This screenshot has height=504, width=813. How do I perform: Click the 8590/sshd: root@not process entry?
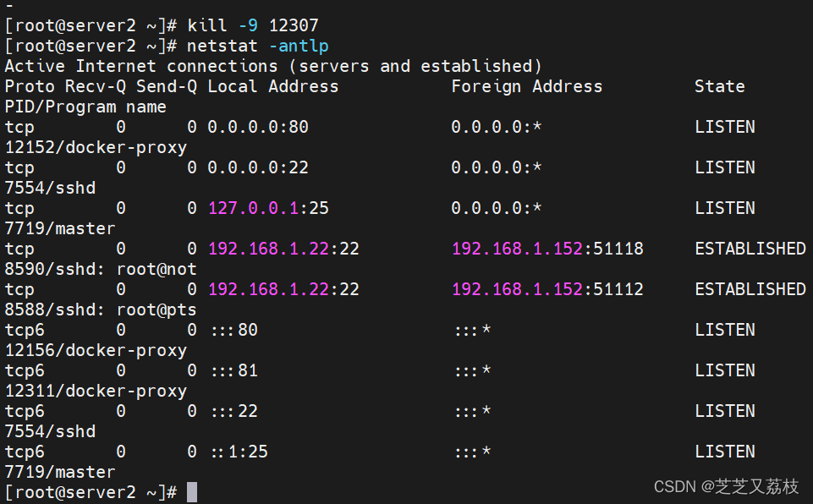[x=101, y=269]
